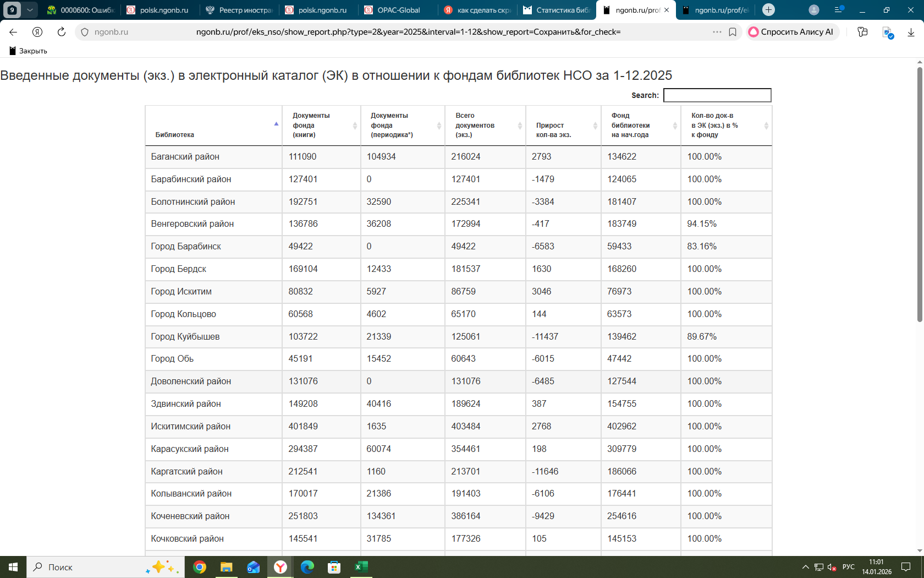This screenshot has height=578, width=924.
Task: Click the page vertical scrollbar
Action: click(x=919, y=194)
